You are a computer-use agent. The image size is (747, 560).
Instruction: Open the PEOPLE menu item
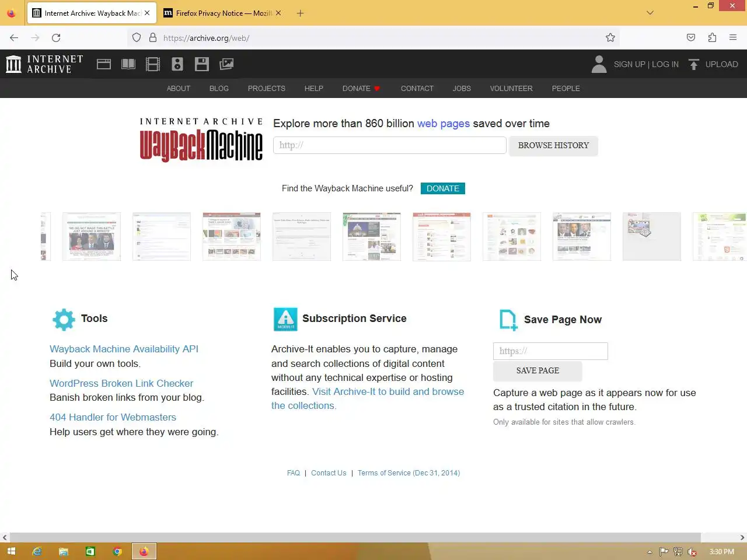566,89
